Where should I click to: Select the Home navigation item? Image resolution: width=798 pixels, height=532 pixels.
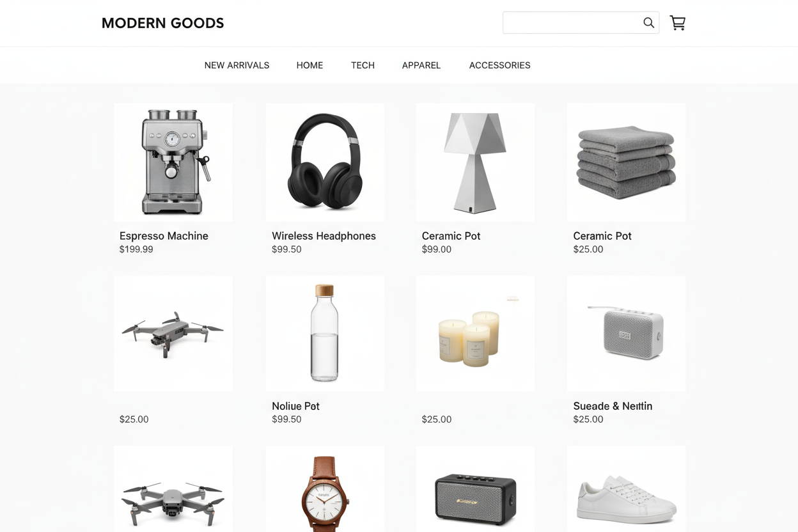309,65
